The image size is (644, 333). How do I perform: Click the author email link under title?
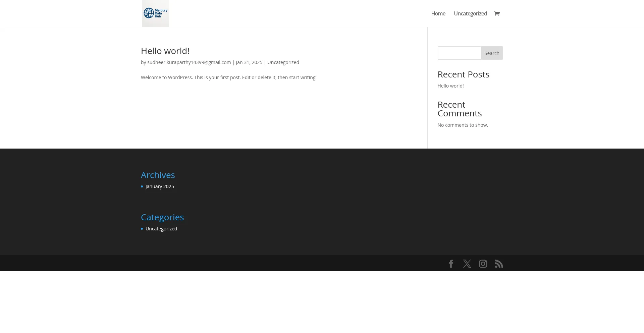[189, 62]
